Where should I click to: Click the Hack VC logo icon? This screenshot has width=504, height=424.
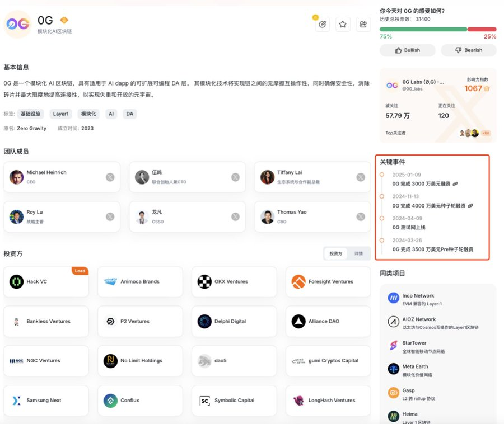click(16, 282)
